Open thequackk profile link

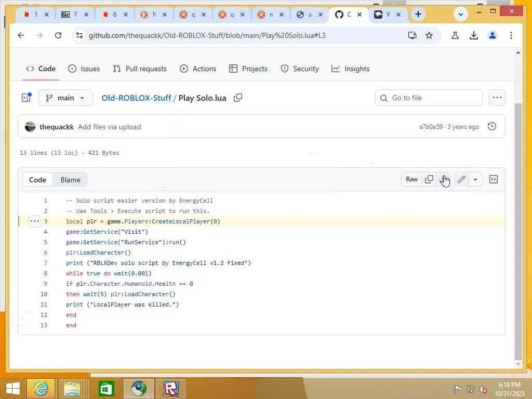(x=56, y=127)
